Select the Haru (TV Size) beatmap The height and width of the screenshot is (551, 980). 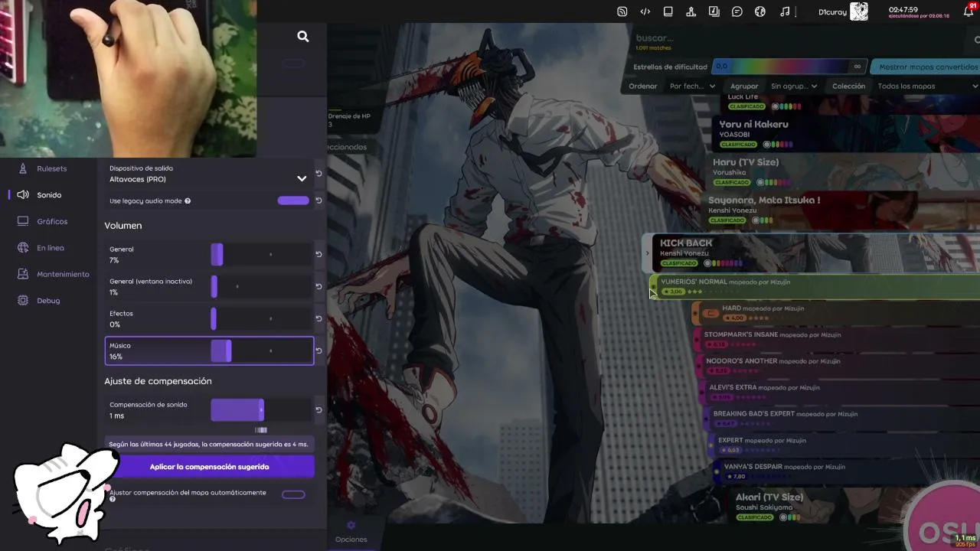click(844, 171)
